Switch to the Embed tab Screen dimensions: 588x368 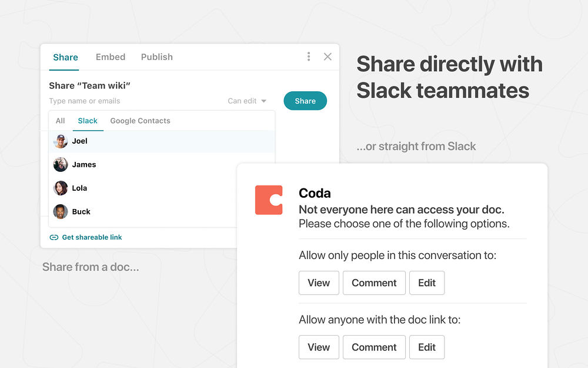pos(111,57)
